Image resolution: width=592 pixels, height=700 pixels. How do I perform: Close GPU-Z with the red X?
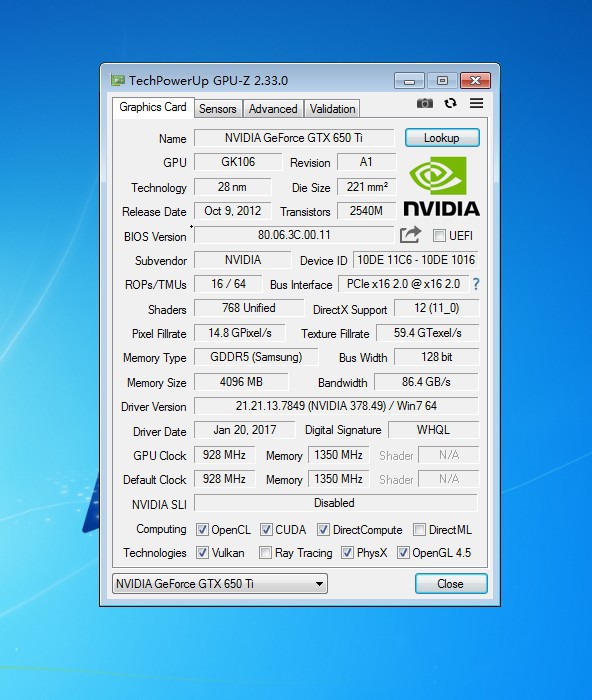coord(475,81)
